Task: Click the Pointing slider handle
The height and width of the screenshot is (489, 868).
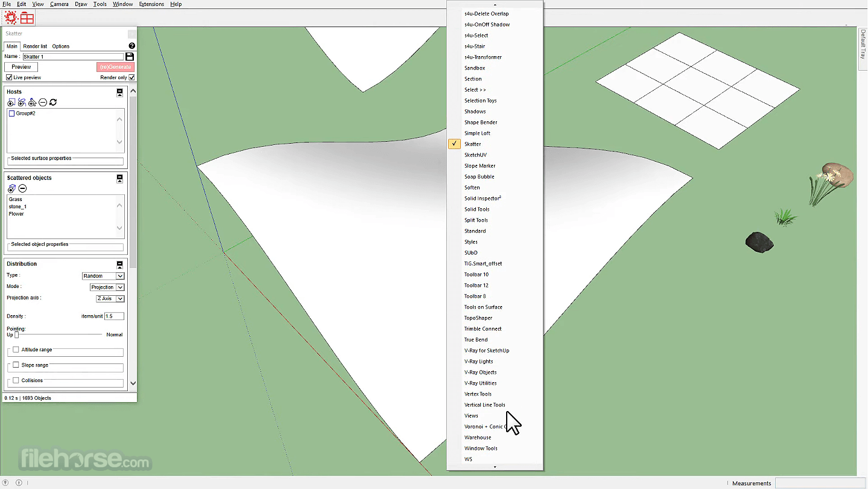Action: click(x=16, y=334)
